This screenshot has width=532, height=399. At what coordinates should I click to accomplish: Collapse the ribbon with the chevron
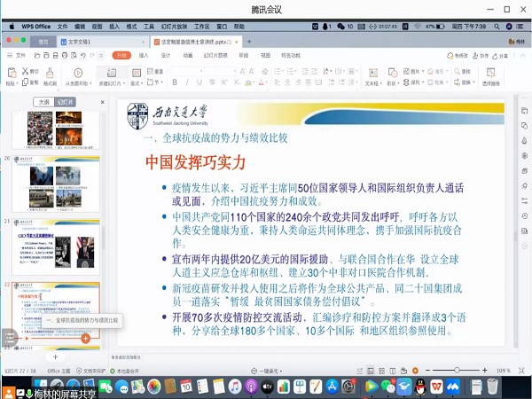523,55
